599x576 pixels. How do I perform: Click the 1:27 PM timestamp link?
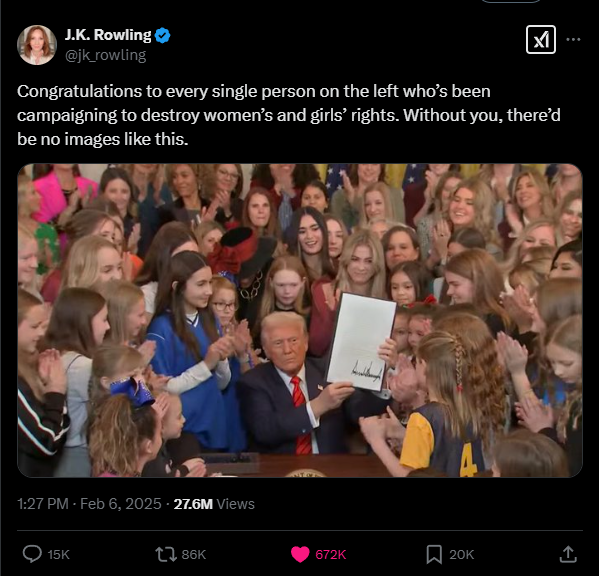(43, 504)
